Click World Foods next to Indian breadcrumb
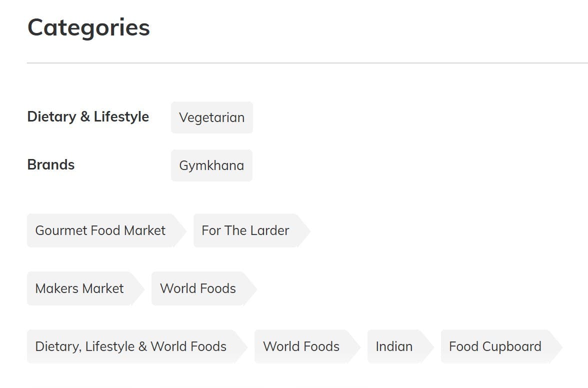 click(301, 346)
